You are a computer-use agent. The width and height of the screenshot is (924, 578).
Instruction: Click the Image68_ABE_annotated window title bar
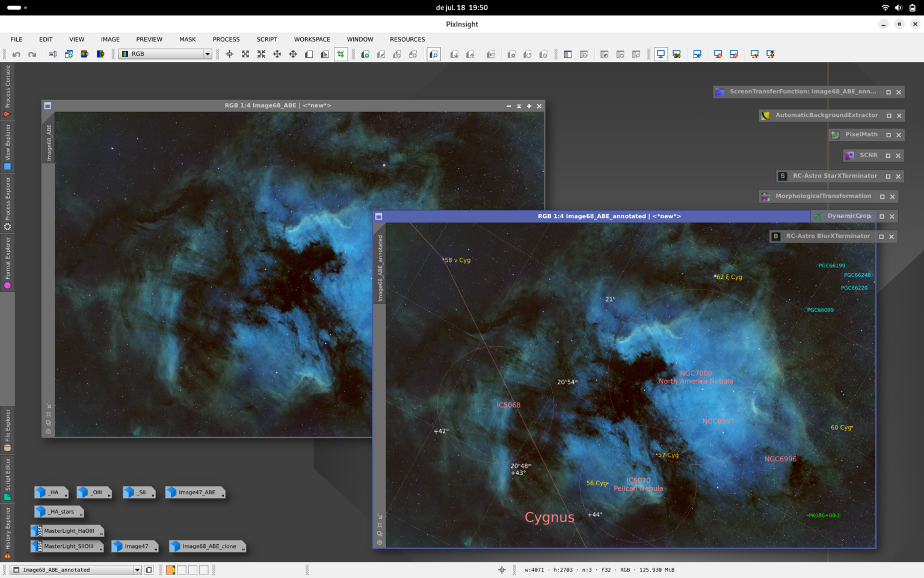[x=609, y=216]
